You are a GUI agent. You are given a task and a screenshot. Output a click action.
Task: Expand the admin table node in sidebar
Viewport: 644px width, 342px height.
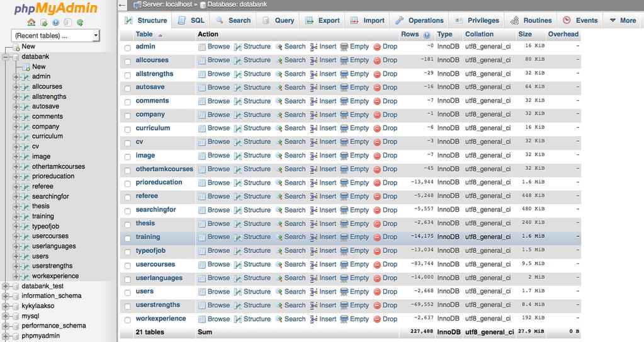click(x=16, y=77)
